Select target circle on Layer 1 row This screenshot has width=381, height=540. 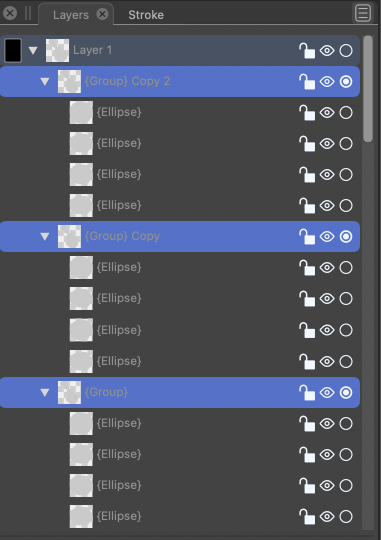click(346, 51)
